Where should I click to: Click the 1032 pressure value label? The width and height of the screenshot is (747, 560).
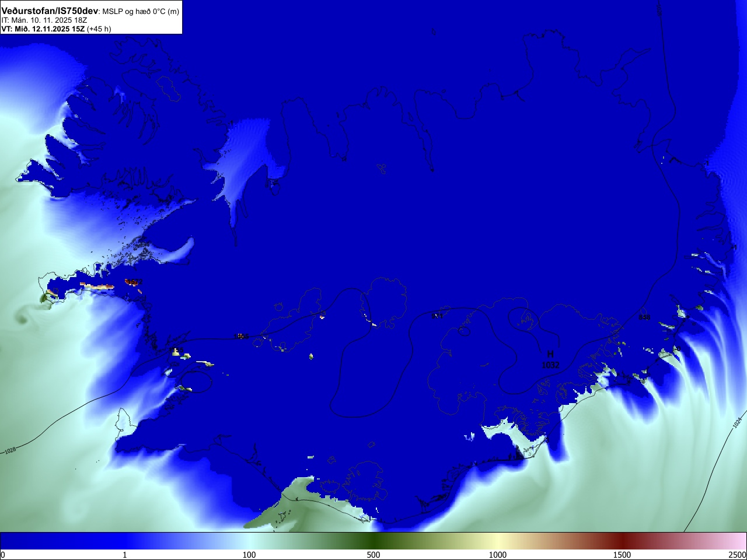point(550,365)
